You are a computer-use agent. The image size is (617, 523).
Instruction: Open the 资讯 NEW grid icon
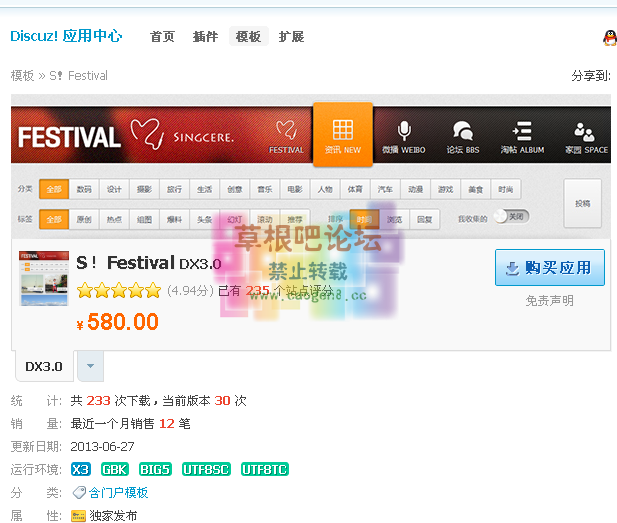[x=343, y=131]
